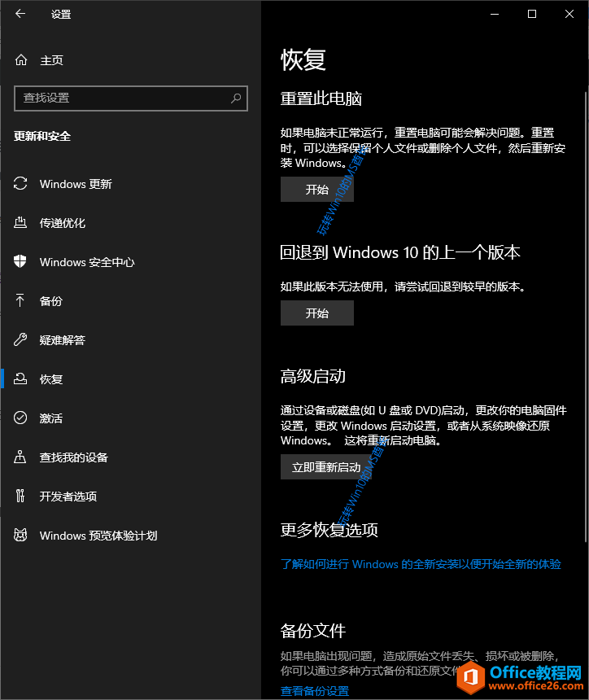This screenshot has width=589, height=700.
Task: Open link about Windows 全新安装
Action: [421, 564]
